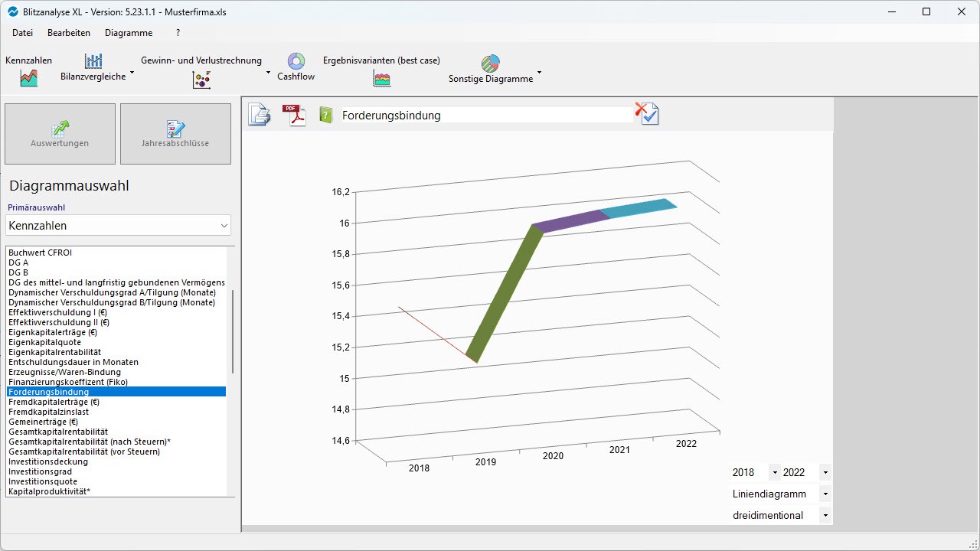Click the Kennzahlen list scrollbar thumb
Screen dimensions: 980x551
coord(232,331)
